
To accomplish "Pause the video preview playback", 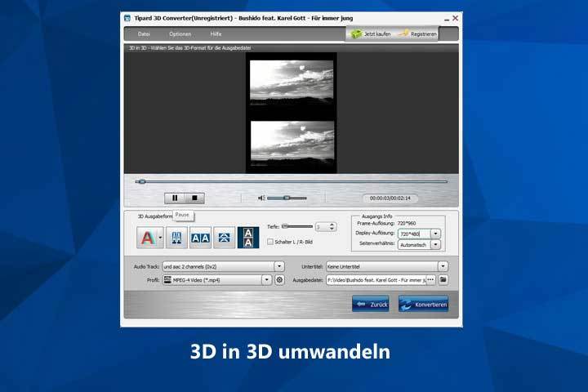I will pos(174,198).
